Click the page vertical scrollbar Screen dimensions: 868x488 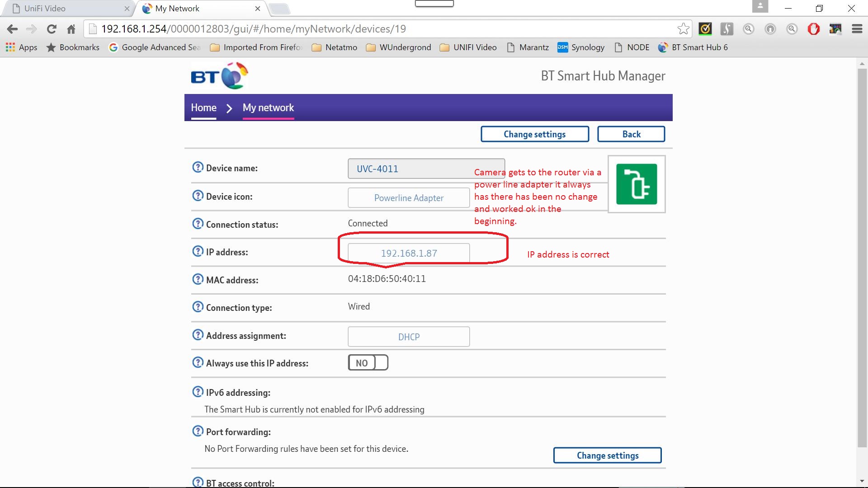point(862,258)
